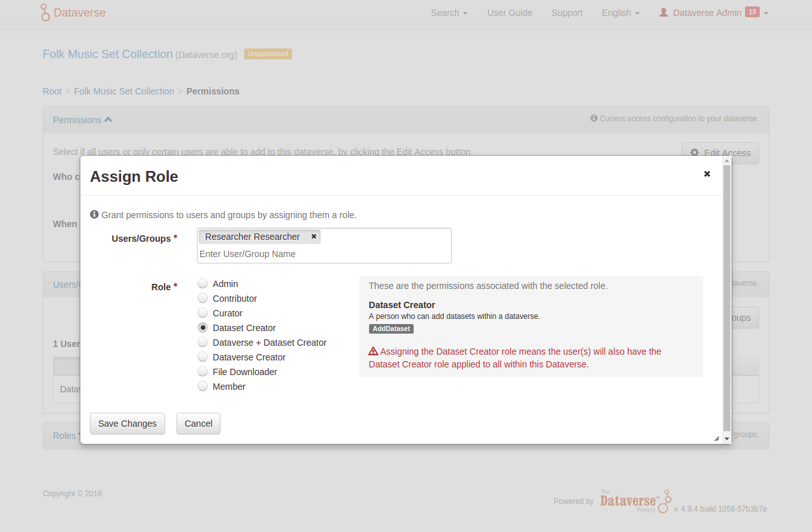Click the info icon beside Grant permissions text
812x532 pixels.
(94, 215)
